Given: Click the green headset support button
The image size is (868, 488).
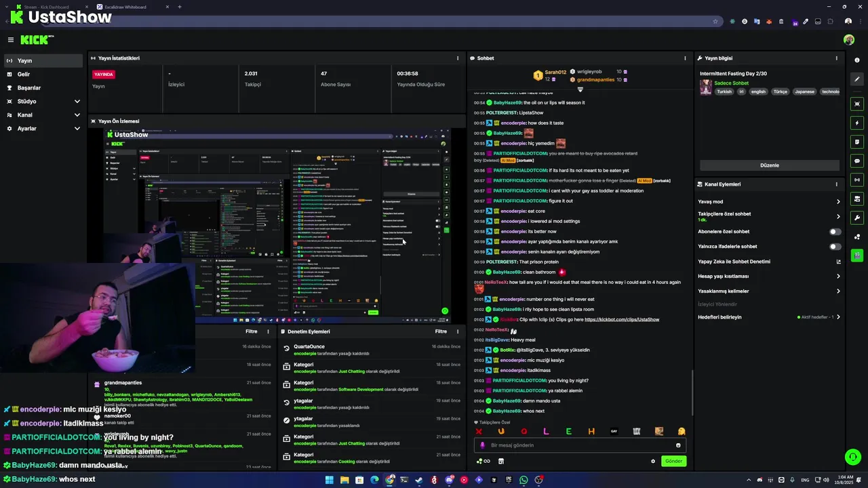Looking at the screenshot, I should coord(852,457).
